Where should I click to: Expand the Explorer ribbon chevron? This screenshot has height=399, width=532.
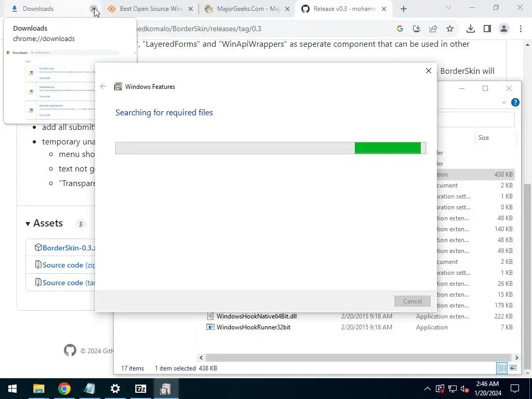click(x=504, y=102)
